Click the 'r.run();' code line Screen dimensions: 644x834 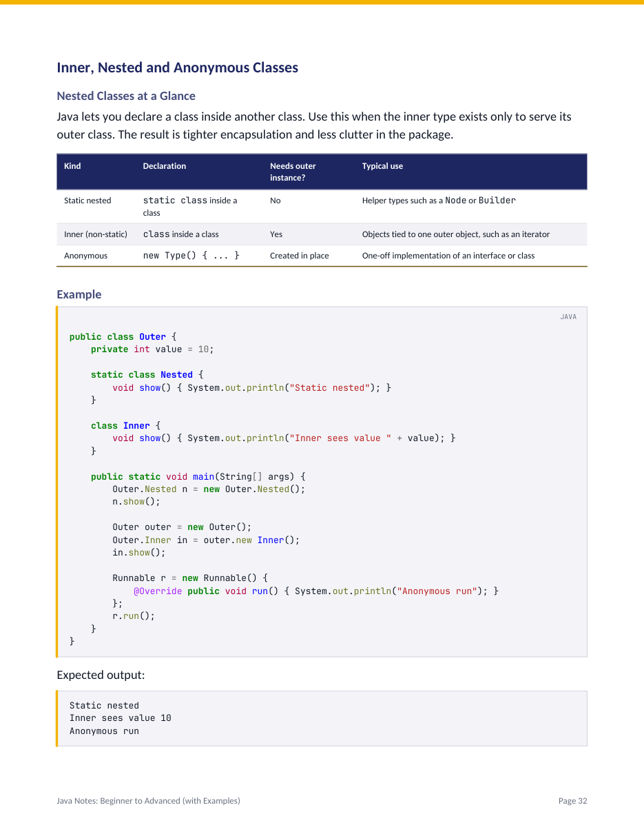point(134,616)
